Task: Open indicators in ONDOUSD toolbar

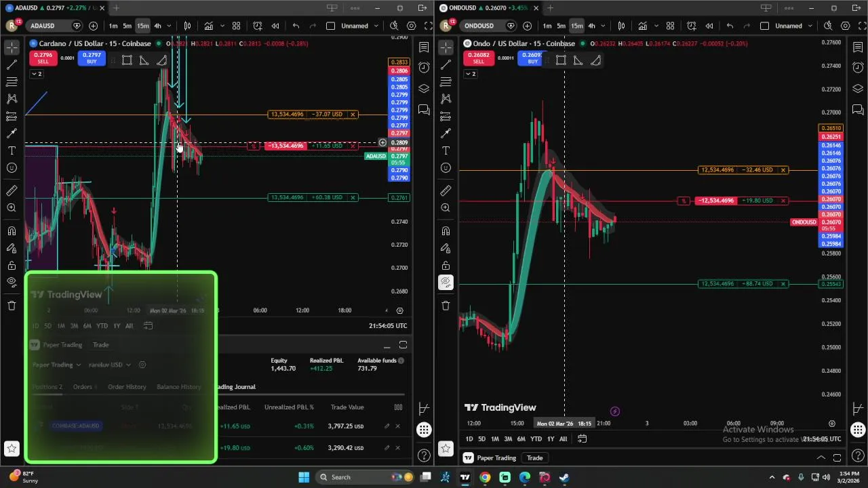Action: 643,26
